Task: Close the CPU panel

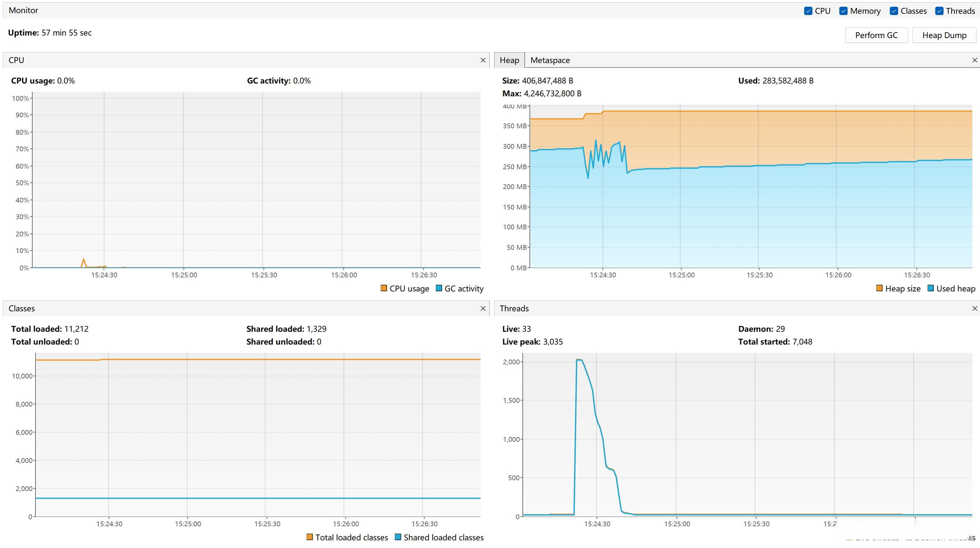Action: pos(483,60)
